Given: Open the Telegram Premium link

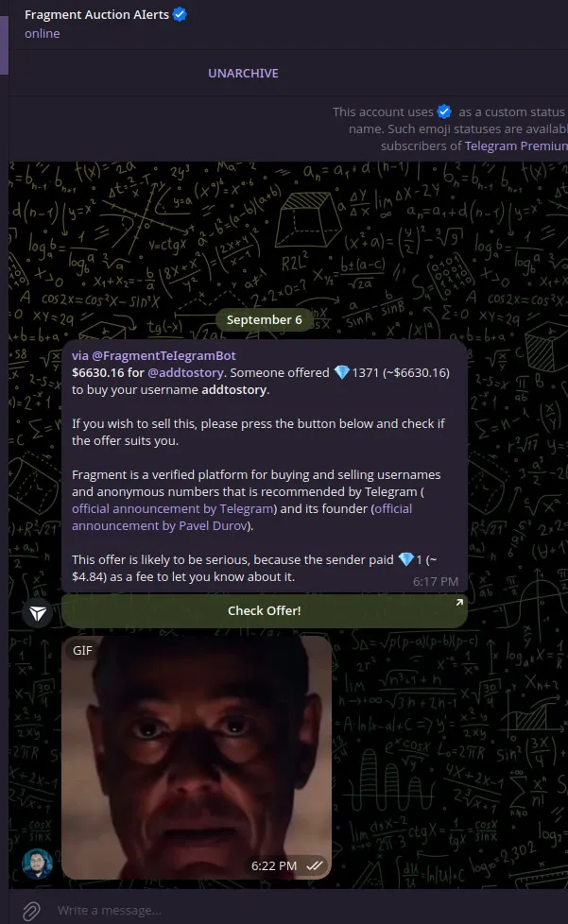Looking at the screenshot, I should coord(516,145).
